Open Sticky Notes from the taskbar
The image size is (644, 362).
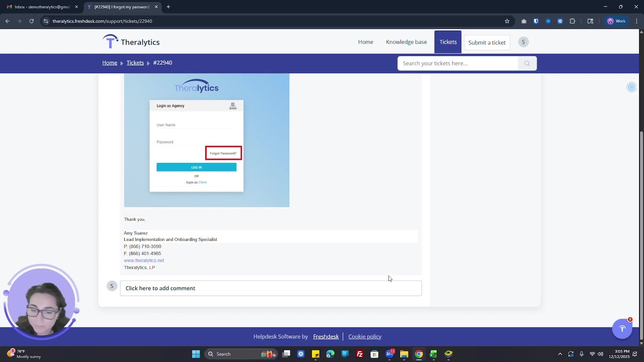click(316, 354)
